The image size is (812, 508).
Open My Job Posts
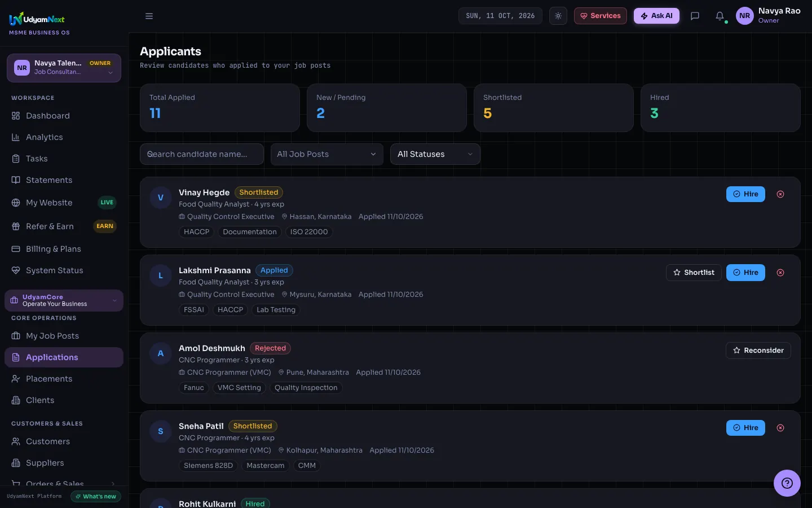(64, 336)
